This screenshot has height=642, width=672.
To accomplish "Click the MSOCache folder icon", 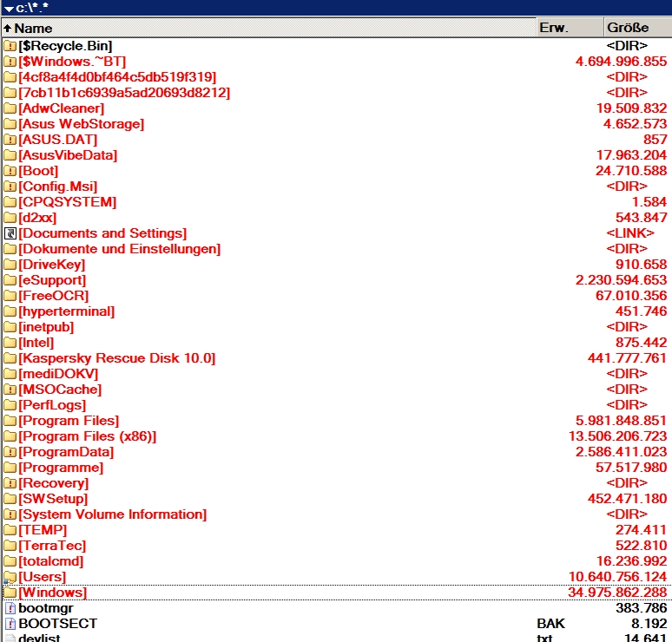I will click(x=10, y=390).
